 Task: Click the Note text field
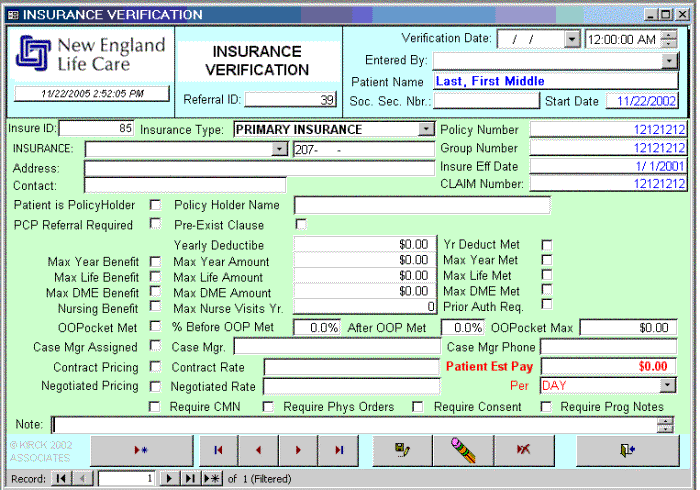(354, 425)
